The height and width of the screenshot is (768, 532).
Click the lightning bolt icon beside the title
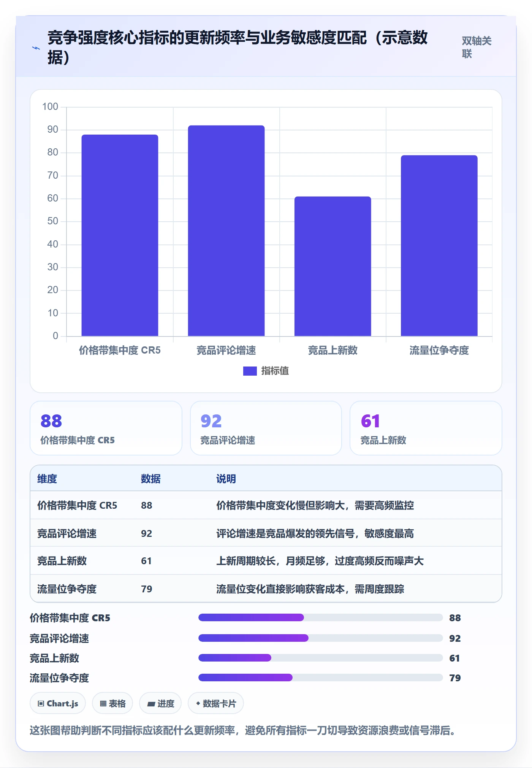36,48
